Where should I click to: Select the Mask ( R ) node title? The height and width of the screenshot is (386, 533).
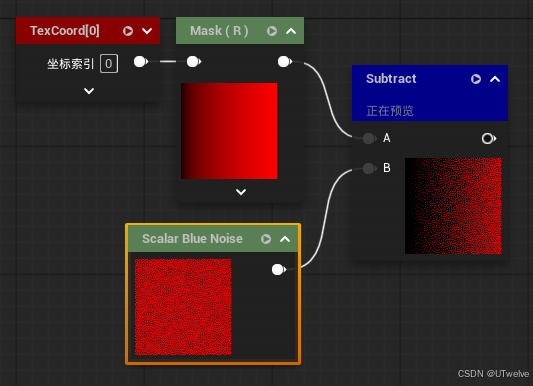pyautogui.click(x=219, y=31)
